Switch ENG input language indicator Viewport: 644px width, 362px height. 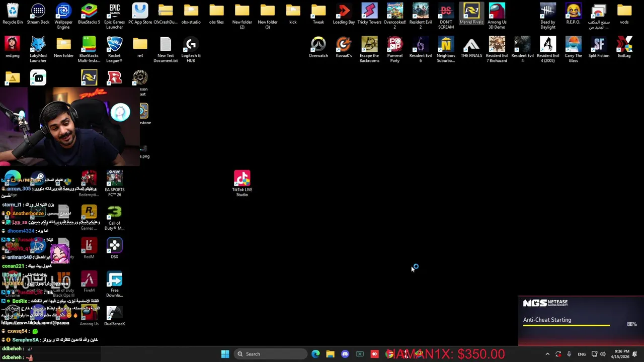tap(582, 354)
